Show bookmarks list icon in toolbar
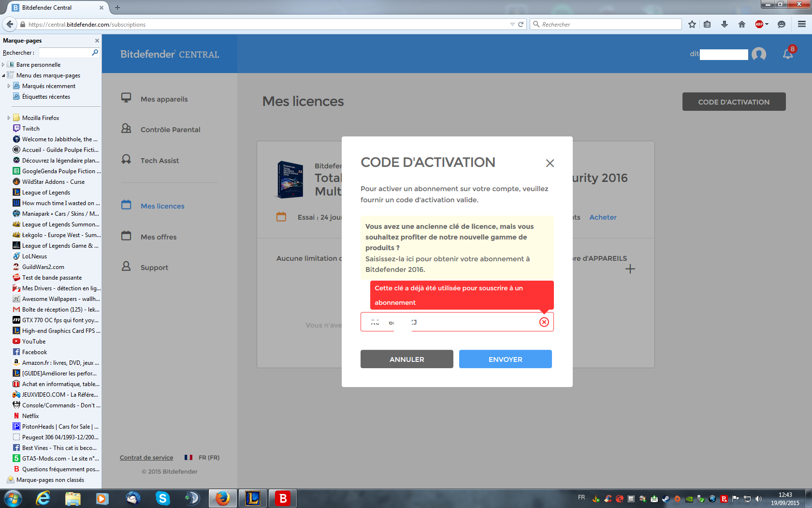Screen dimensions: 812x508 coord(707,24)
